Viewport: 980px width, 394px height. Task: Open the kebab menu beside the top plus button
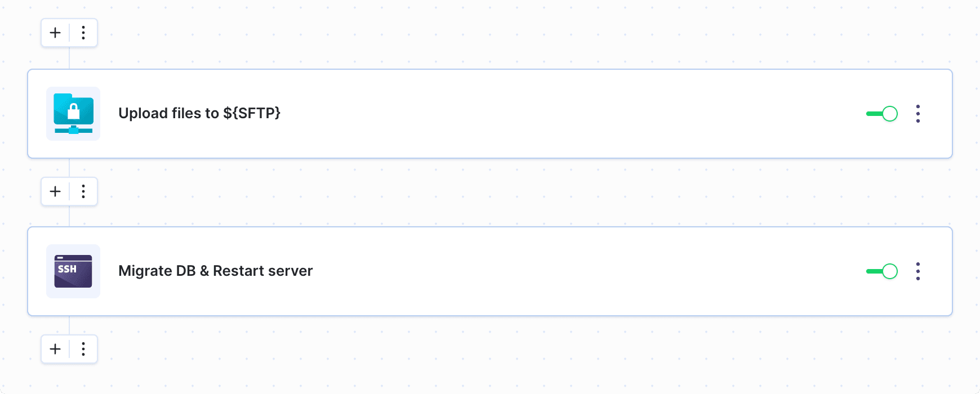(x=83, y=33)
